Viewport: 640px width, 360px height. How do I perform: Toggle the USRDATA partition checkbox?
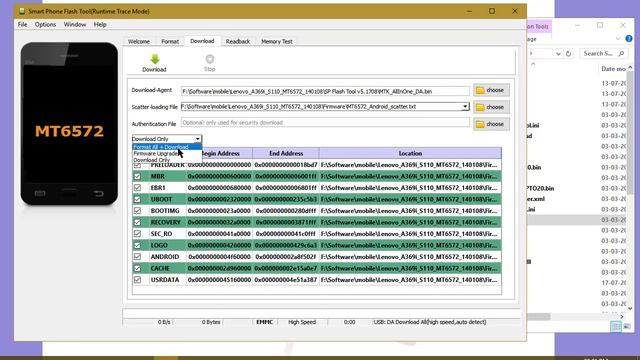(137, 280)
